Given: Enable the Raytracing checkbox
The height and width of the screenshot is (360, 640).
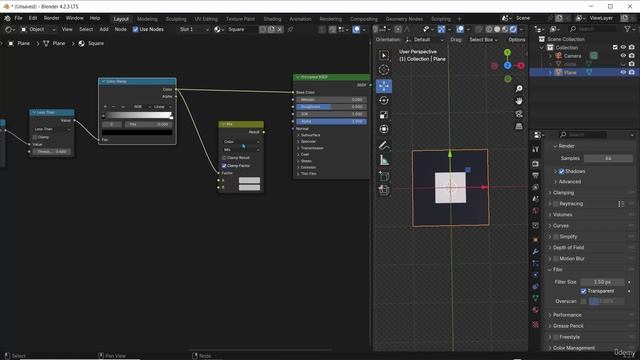Looking at the screenshot, I should [556, 204].
